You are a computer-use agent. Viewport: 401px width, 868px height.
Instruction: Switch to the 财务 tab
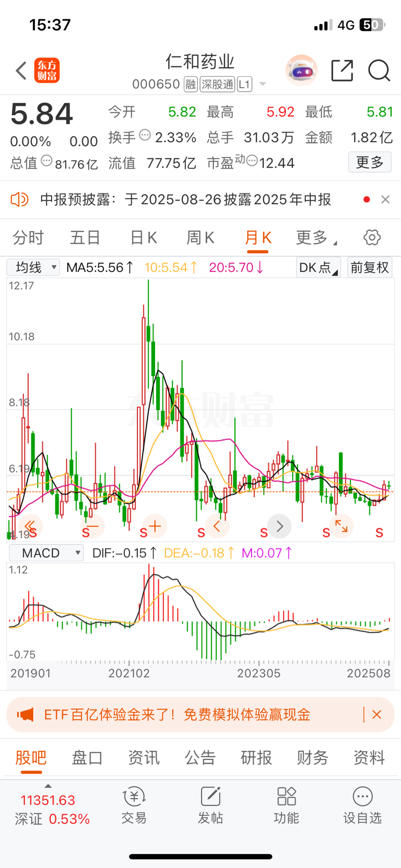[x=313, y=757]
